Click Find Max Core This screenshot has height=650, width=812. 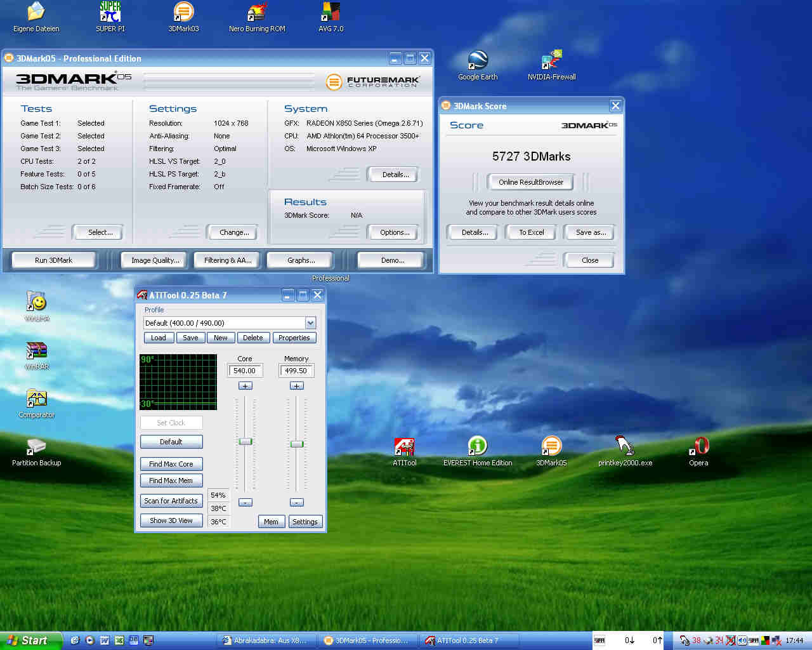click(x=171, y=464)
